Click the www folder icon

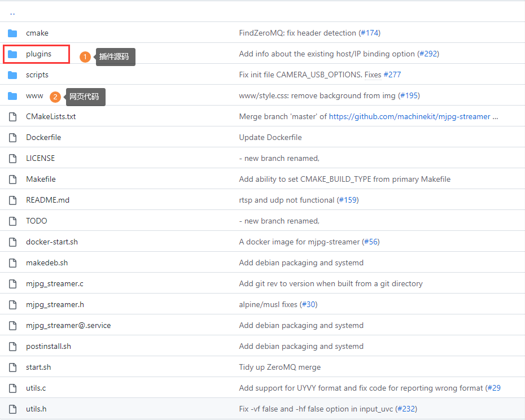(12, 96)
